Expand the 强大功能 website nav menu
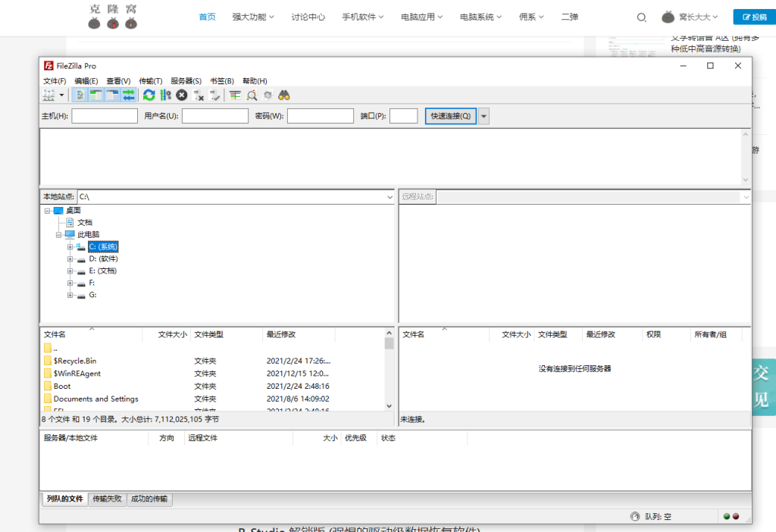 click(253, 17)
